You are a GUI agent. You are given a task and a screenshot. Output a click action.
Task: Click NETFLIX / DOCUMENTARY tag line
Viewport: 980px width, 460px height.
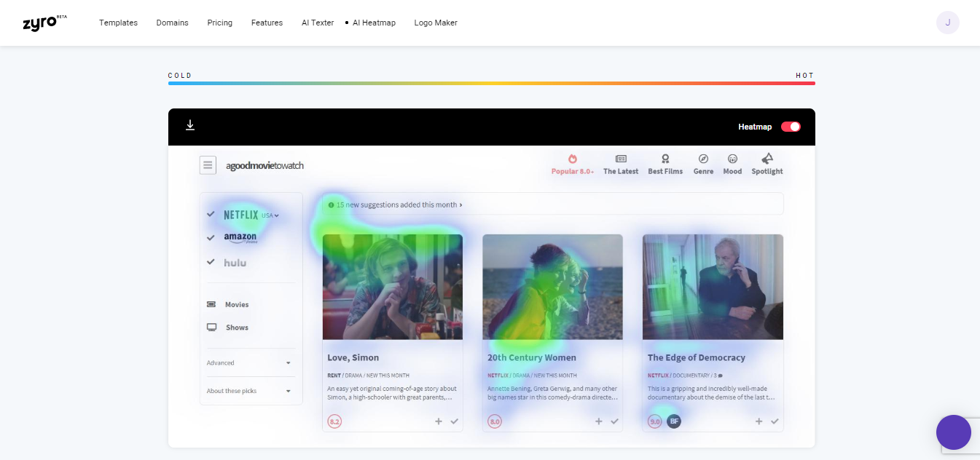pos(685,376)
